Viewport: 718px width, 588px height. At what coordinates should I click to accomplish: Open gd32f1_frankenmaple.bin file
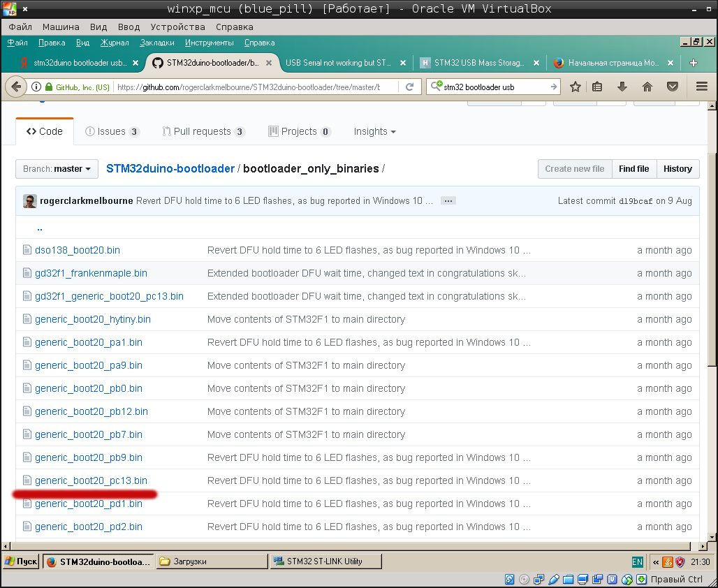click(91, 273)
